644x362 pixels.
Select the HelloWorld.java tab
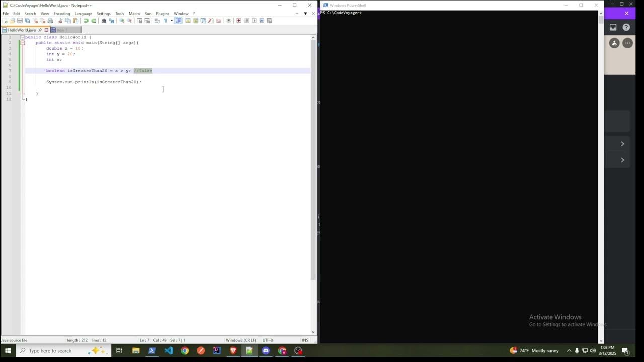22,30
